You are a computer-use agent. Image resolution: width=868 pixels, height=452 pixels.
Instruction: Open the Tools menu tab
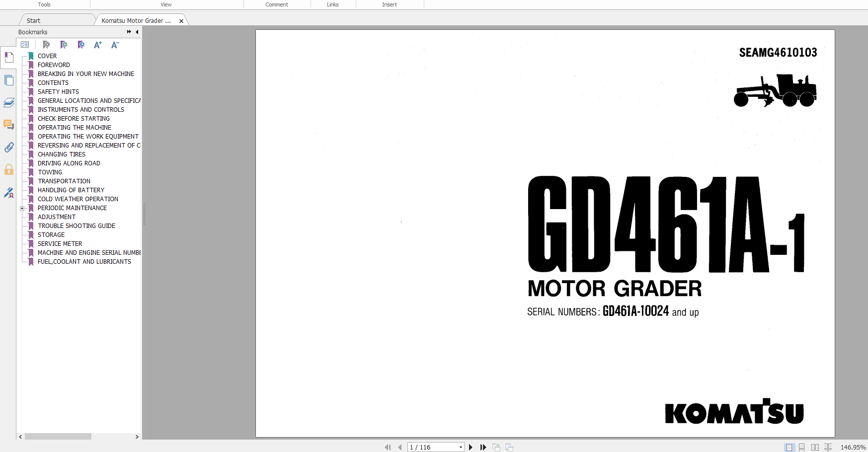(x=44, y=4)
